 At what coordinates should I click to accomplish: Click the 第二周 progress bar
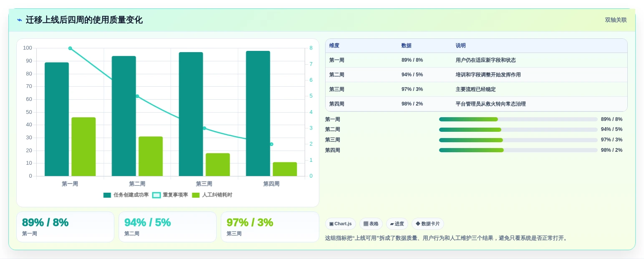[518, 130]
